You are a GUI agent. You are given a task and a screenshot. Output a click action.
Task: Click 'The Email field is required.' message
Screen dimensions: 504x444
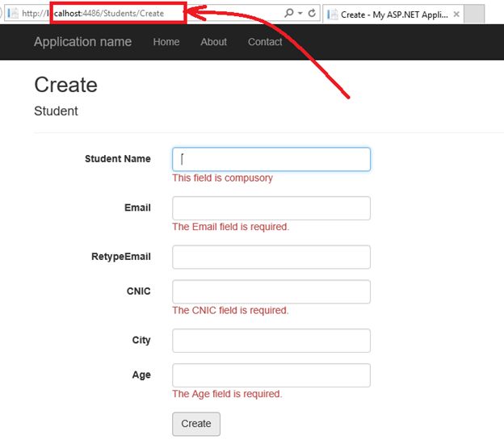(231, 227)
